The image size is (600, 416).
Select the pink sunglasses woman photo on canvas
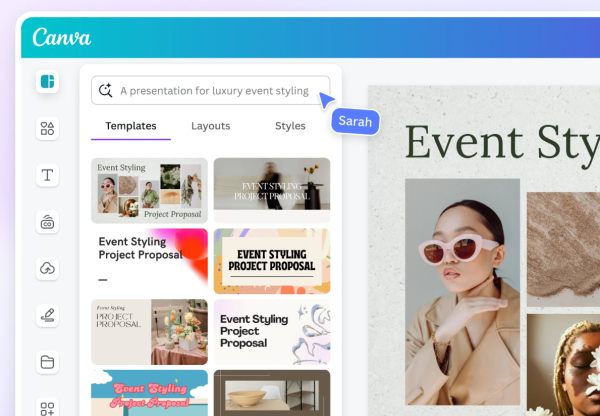point(462,292)
